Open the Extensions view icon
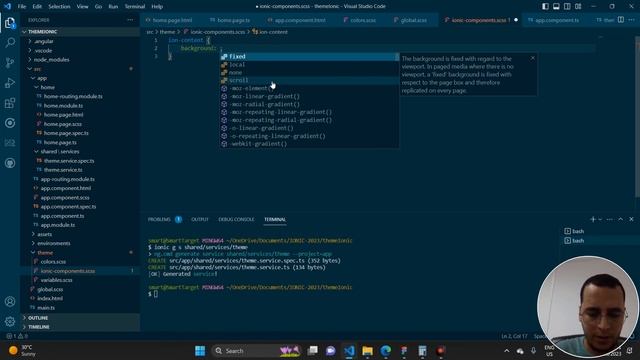Image resolution: width=640 pixels, height=360 pixels. tap(10, 102)
